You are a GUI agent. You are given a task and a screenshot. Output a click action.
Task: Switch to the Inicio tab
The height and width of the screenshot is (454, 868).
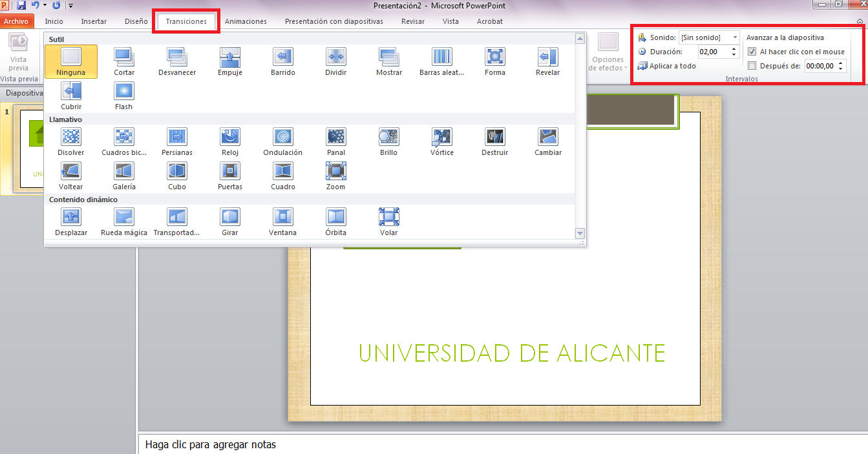pos(54,21)
